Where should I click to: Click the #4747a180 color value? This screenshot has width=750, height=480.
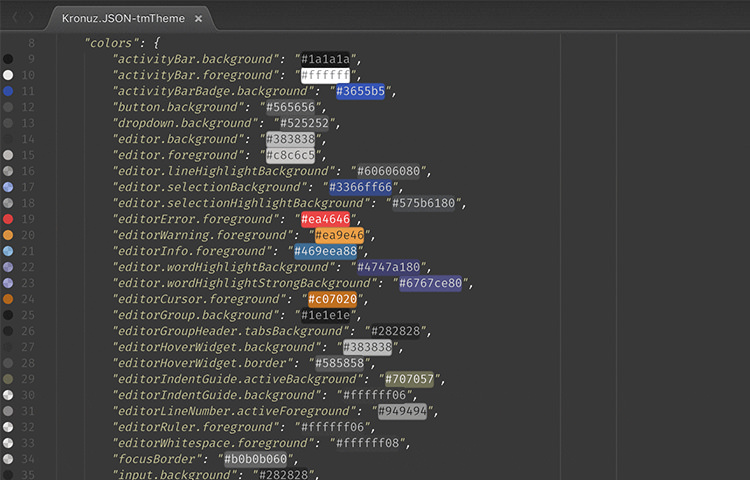tap(388, 267)
